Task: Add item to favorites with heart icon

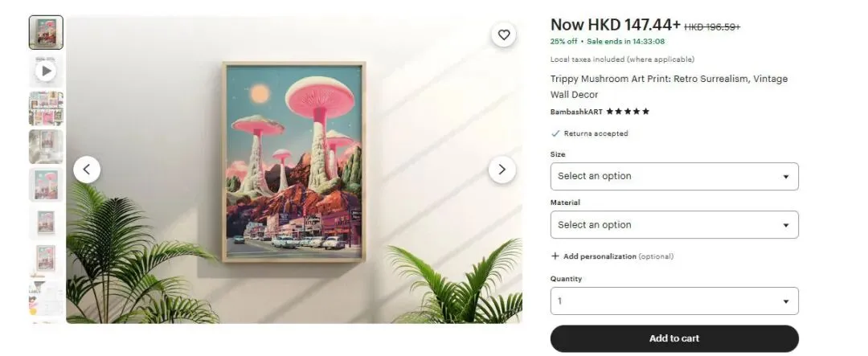Action: coord(503,35)
